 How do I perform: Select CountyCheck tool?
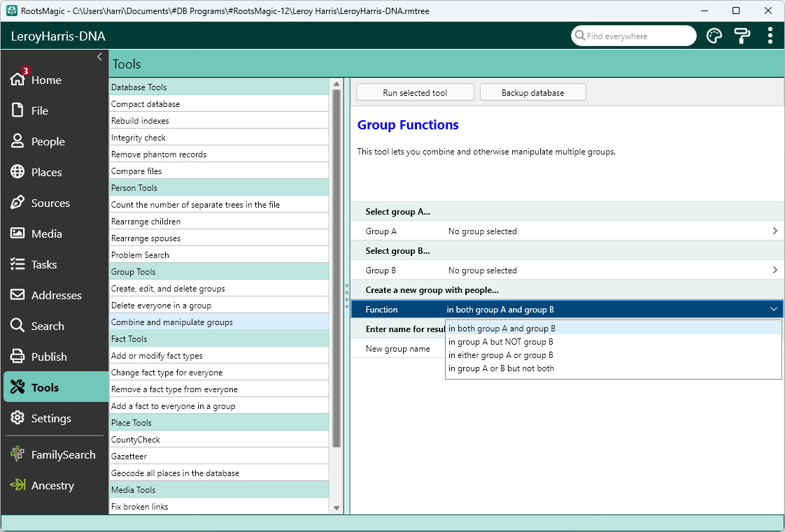coord(219,440)
